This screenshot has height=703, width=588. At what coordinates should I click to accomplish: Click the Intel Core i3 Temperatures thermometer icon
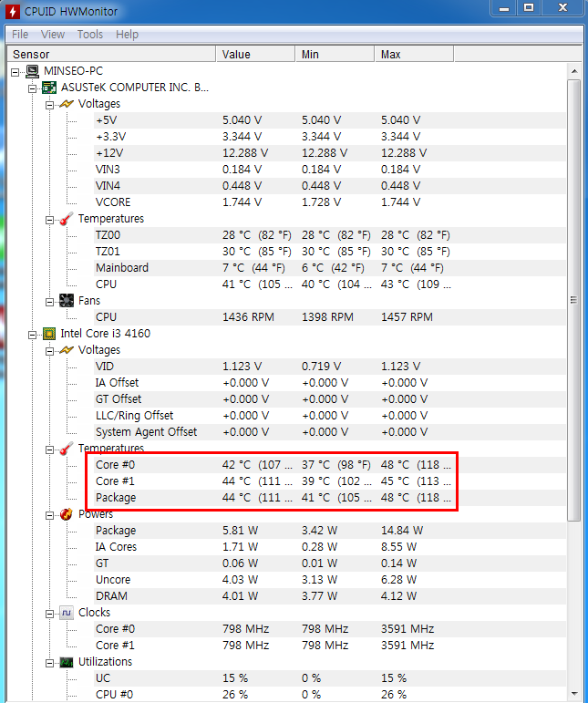pyautogui.click(x=67, y=449)
